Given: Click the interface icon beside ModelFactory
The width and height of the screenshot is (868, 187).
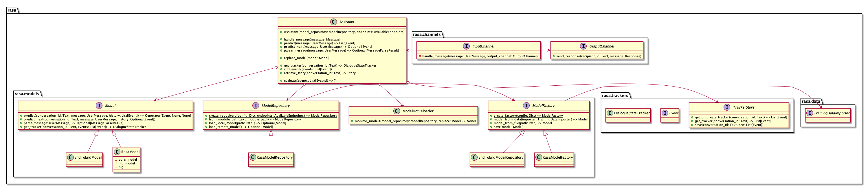Looking at the screenshot, I should (x=526, y=105).
